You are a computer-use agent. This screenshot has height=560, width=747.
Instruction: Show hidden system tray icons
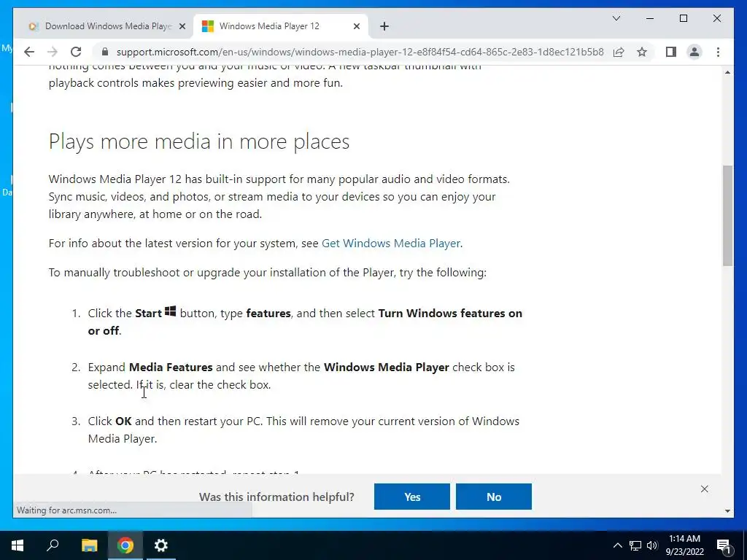pos(617,545)
